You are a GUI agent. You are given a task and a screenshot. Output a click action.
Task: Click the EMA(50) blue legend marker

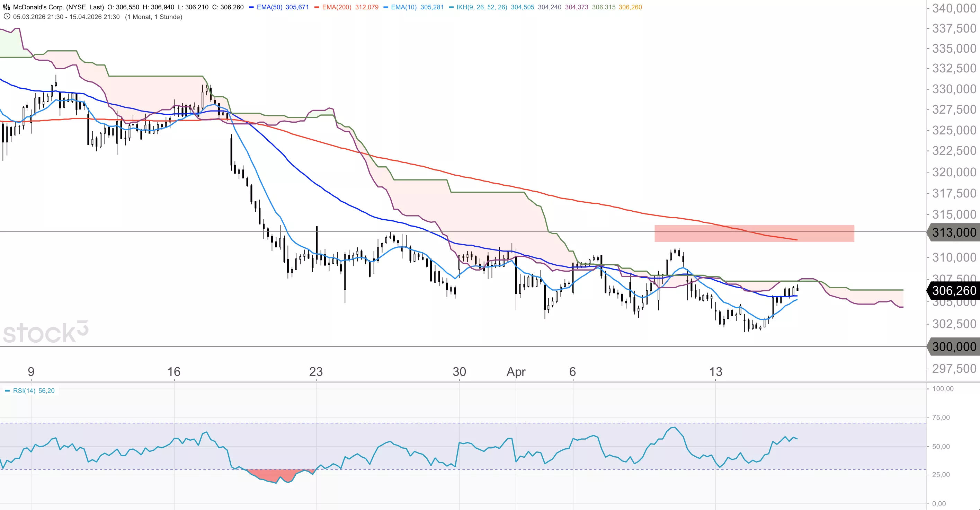point(251,7)
